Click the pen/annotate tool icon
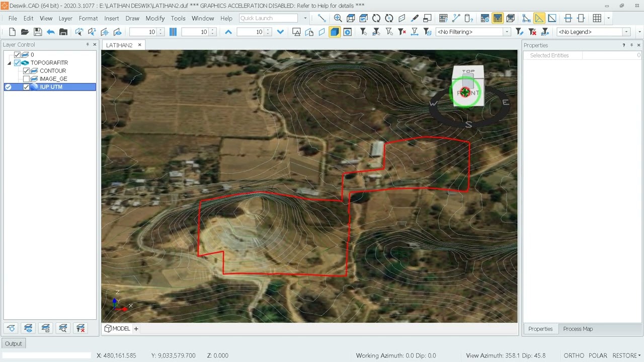The width and height of the screenshot is (644, 362). pyautogui.click(x=415, y=18)
